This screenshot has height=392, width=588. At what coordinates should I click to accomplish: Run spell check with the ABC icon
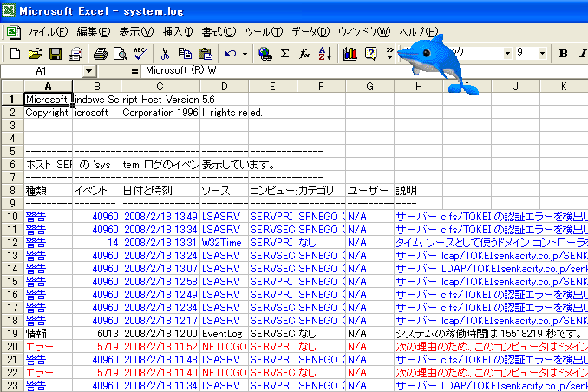(x=140, y=54)
